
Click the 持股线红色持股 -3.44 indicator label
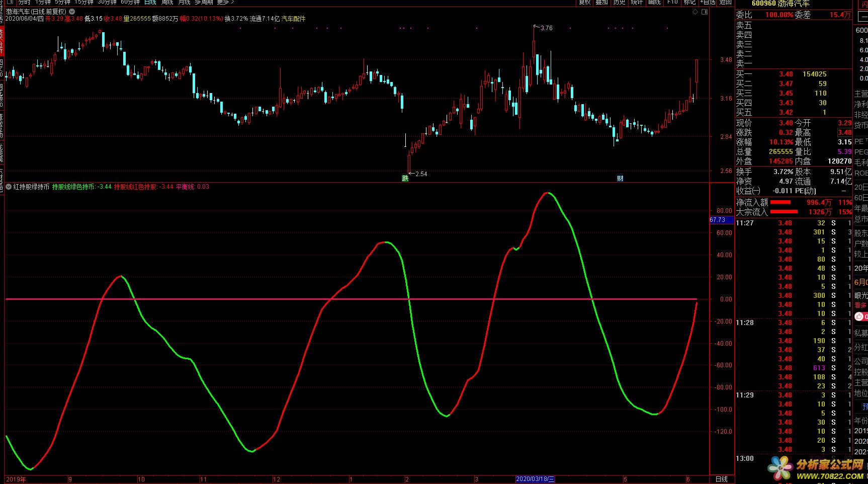(x=144, y=187)
